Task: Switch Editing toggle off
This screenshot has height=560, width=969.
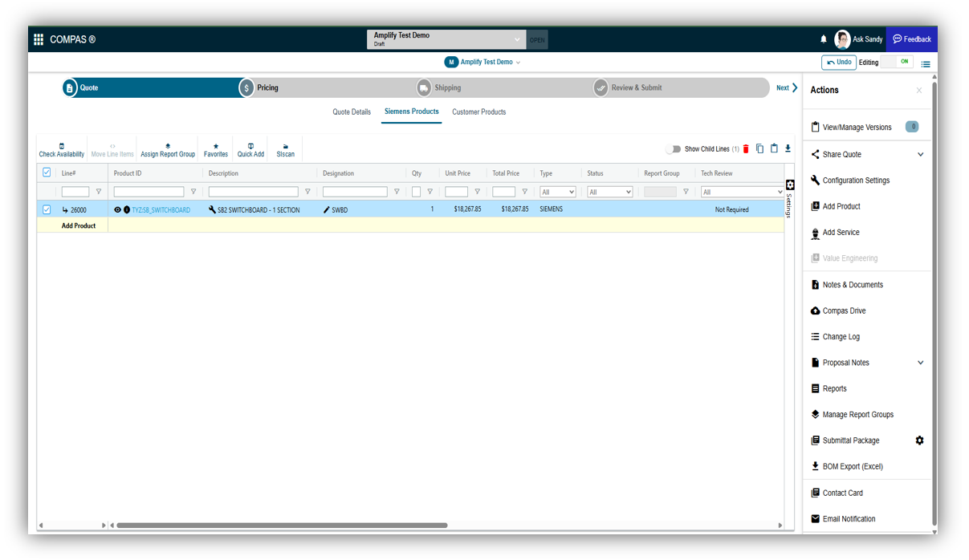Action: pos(898,62)
